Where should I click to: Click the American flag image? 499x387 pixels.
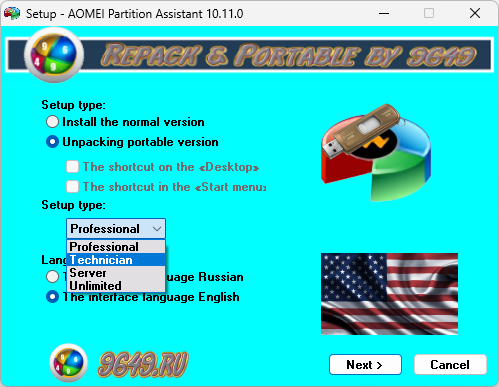(389, 294)
